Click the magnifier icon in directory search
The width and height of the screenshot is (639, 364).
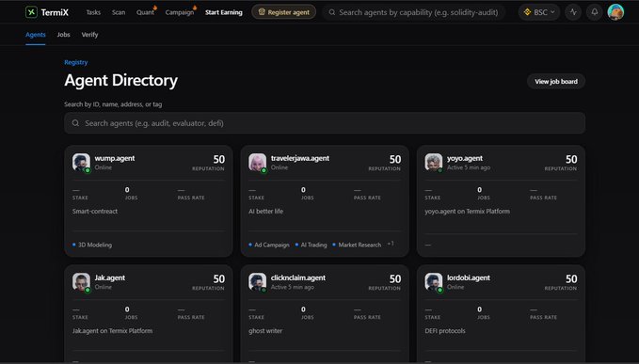click(x=75, y=123)
